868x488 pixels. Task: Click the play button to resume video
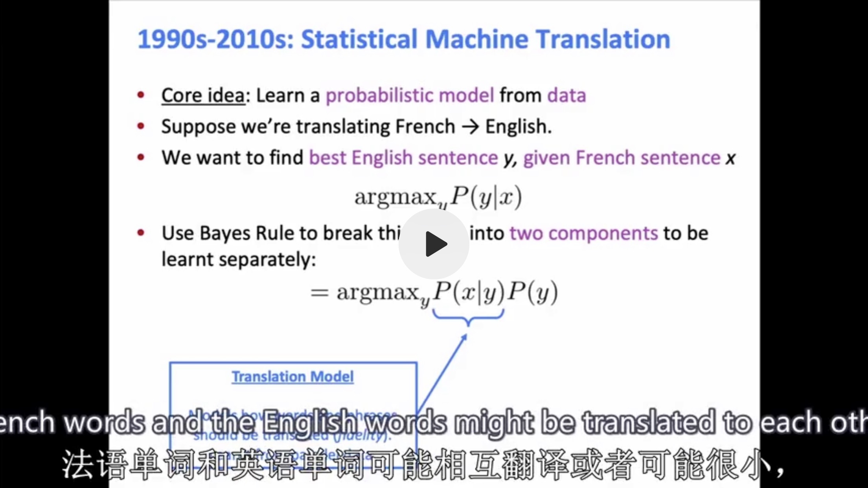[434, 244]
